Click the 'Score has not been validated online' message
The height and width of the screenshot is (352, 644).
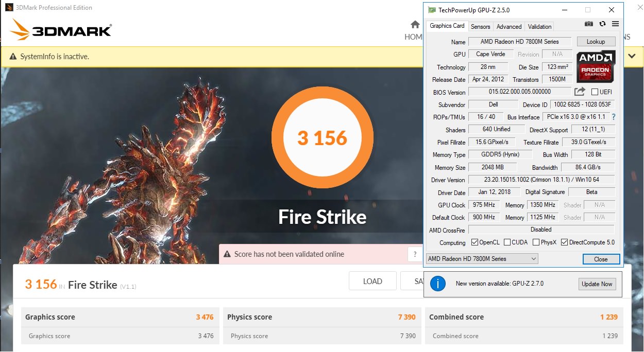click(289, 254)
